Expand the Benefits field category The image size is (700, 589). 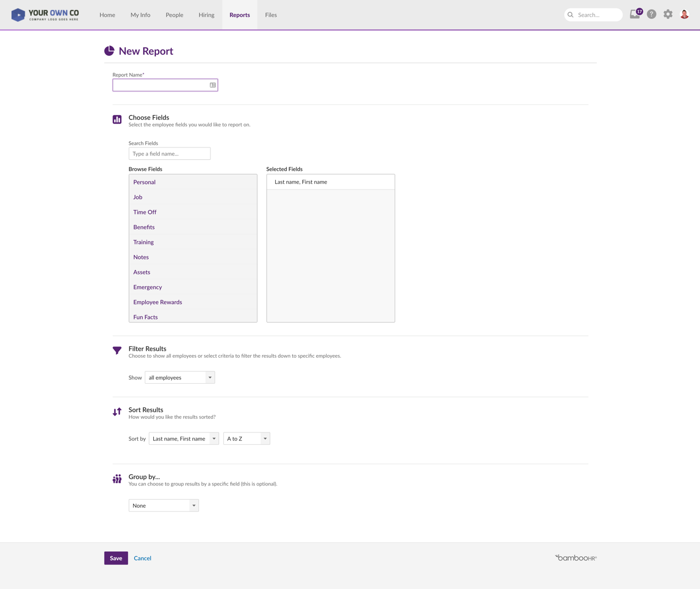(x=193, y=227)
